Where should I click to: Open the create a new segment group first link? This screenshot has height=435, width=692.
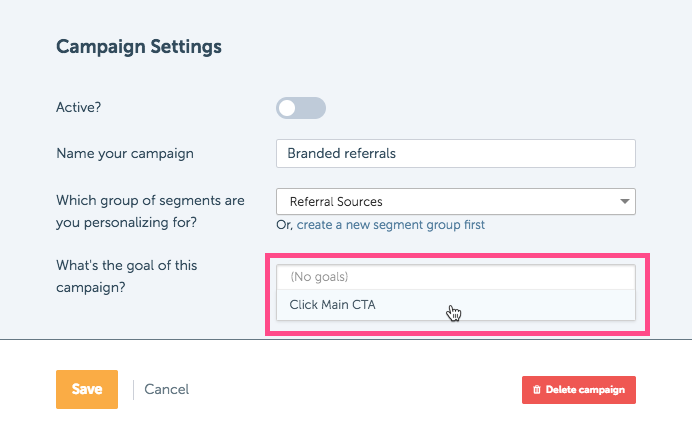click(391, 225)
